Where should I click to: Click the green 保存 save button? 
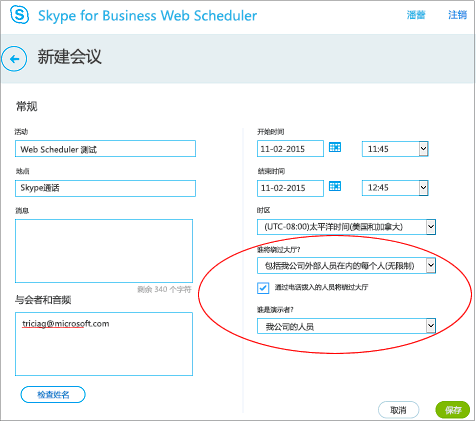click(x=453, y=410)
